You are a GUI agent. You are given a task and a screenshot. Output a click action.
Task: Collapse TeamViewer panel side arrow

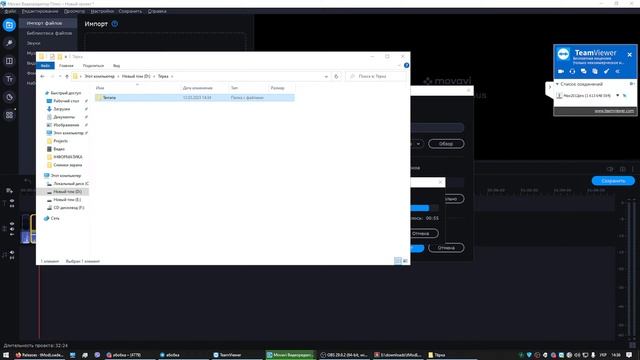pos(549,87)
